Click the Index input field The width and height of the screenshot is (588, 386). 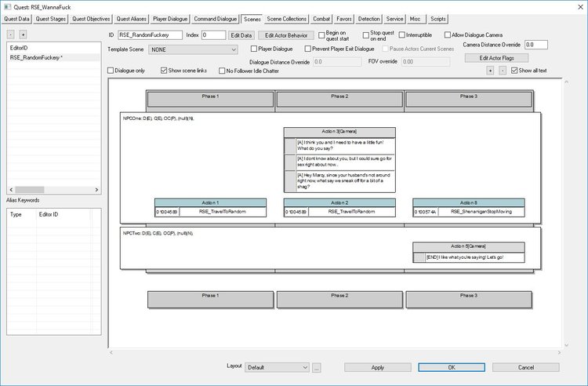(x=213, y=35)
